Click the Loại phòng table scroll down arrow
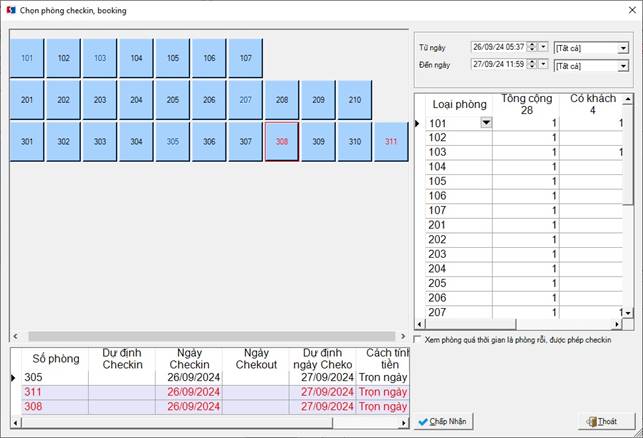Viewport: 643px width, 438px height. point(628,313)
